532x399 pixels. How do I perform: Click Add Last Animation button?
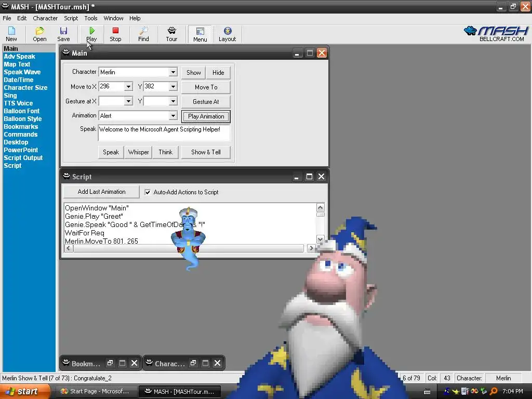pos(101,192)
